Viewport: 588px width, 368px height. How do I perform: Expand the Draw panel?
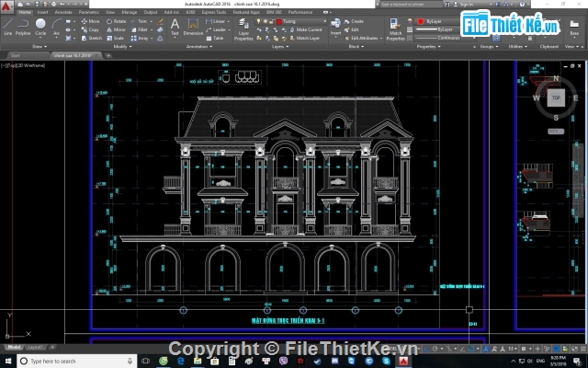[40, 47]
